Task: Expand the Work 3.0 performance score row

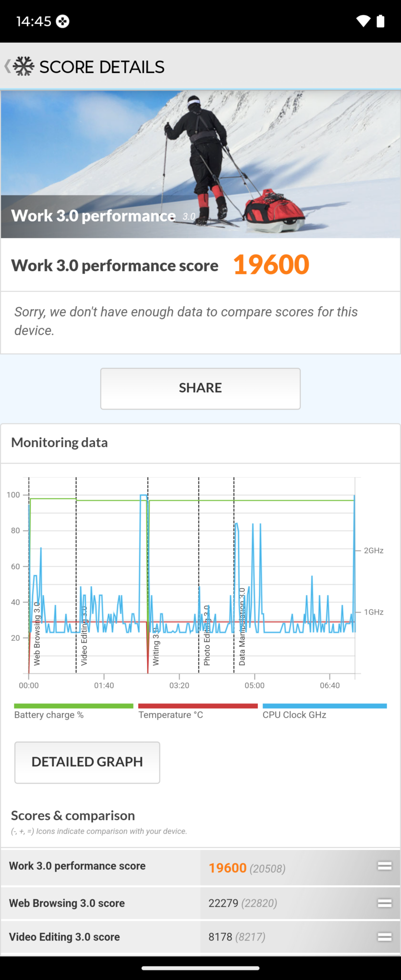Action: [200, 868]
